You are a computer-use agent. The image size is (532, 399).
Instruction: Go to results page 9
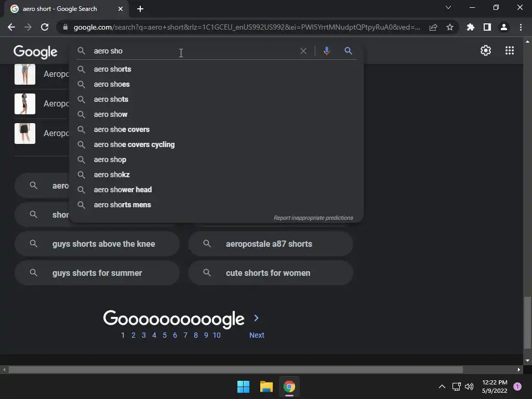[206, 335]
